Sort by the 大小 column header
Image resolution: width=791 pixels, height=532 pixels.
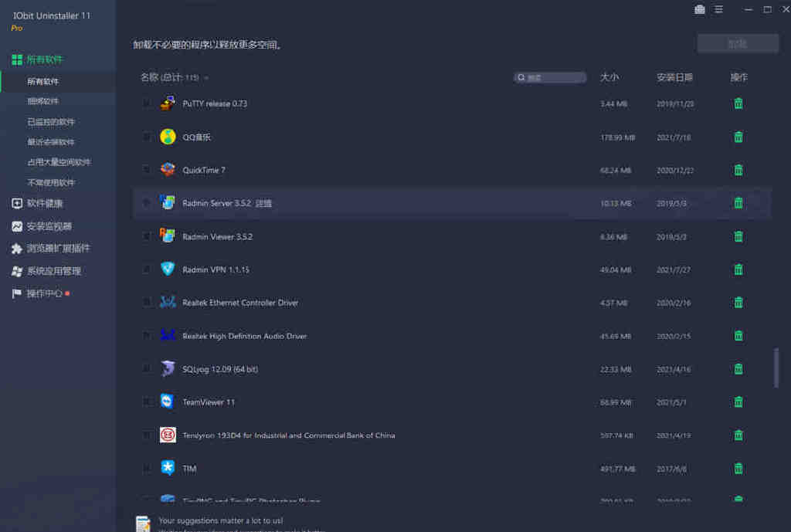point(609,77)
